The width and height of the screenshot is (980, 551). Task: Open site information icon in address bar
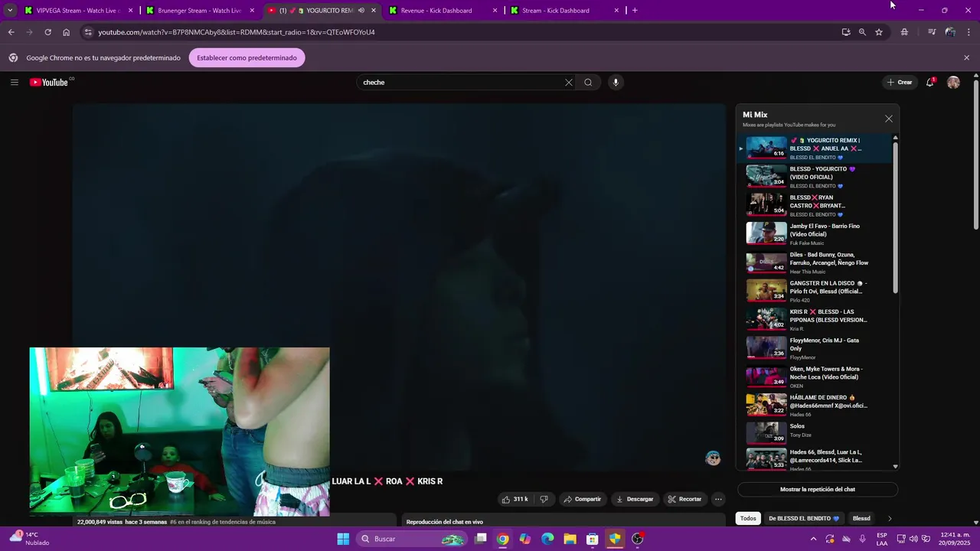click(x=88, y=32)
